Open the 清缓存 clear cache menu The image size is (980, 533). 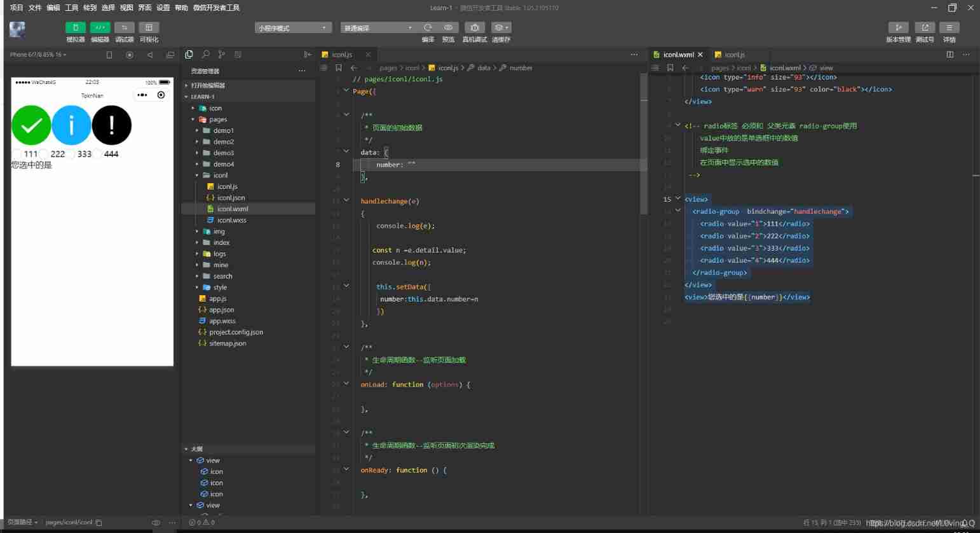pyautogui.click(x=501, y=27)
